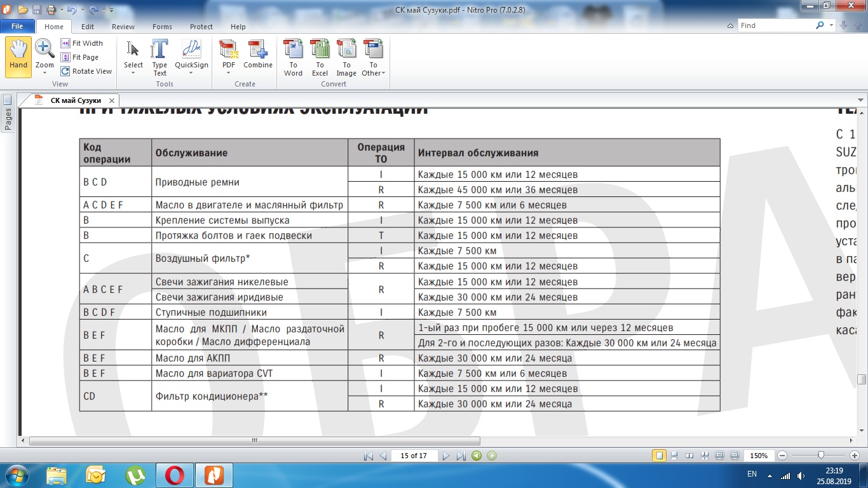
Task: Click the green previous view button
Action: click(477, 456)
